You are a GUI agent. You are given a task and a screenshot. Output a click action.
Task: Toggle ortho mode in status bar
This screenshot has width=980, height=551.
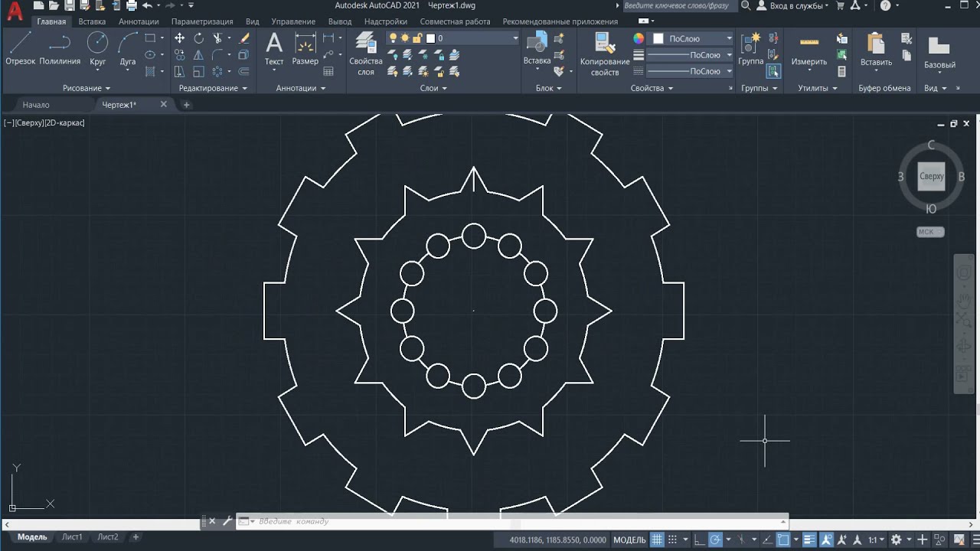(698, 540)
